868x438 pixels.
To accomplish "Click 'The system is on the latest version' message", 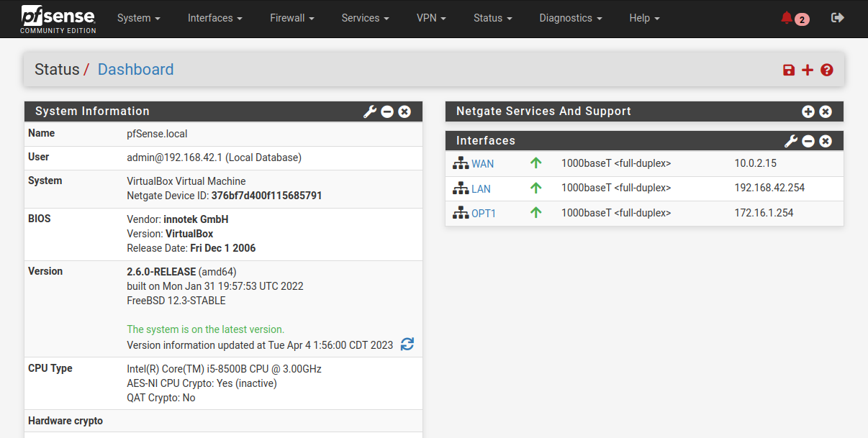I will click(x=205, y=329).
